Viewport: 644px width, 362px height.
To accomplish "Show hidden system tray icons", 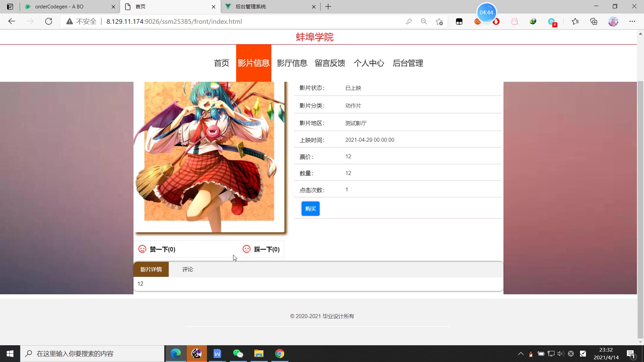I will [x=521, y=354].
